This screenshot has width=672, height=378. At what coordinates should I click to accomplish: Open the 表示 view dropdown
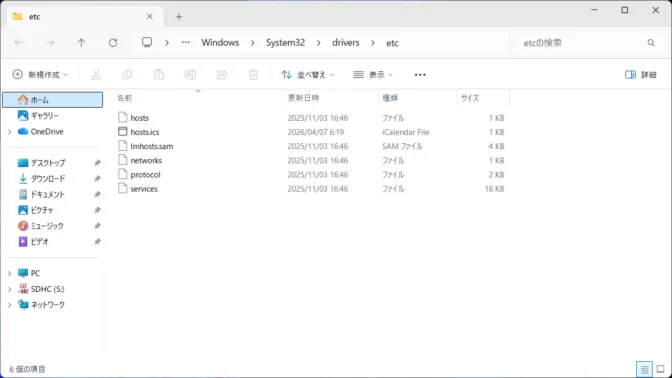(372, 75)
